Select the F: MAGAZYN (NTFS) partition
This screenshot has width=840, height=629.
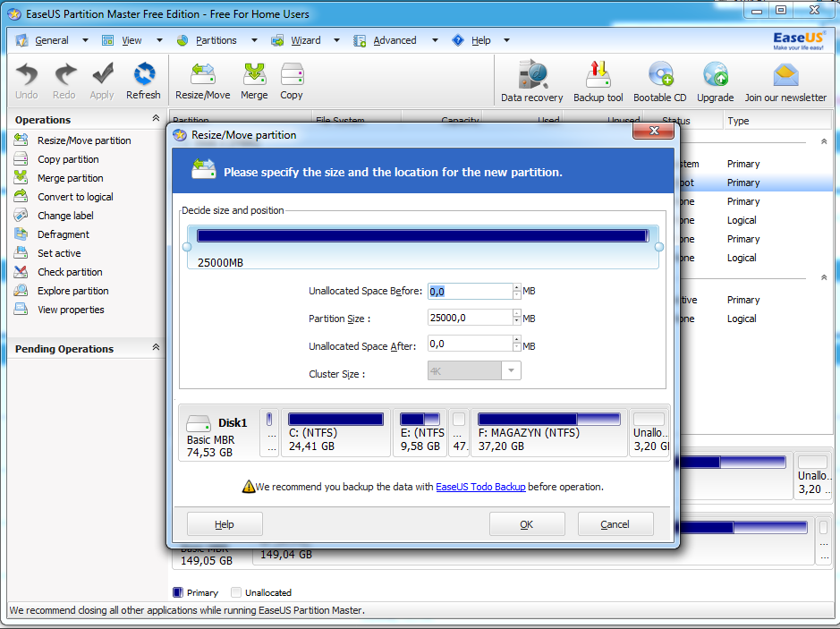pyautogui.click(x=548, y=433)
